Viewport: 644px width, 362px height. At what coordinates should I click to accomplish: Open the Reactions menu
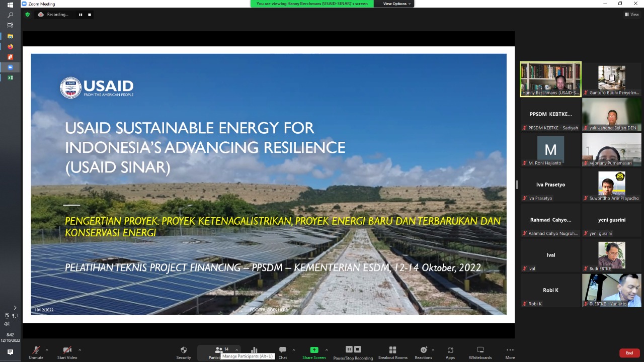(423, 352)
